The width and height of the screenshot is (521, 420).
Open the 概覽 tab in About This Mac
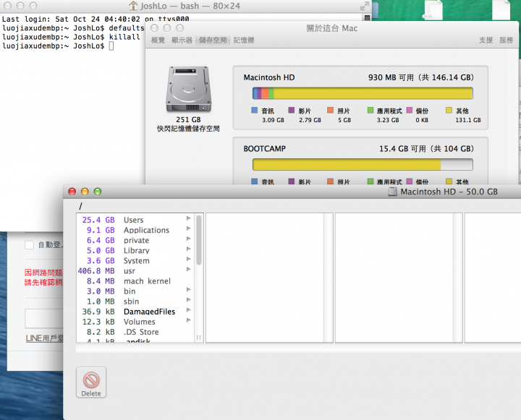point(158,40)
